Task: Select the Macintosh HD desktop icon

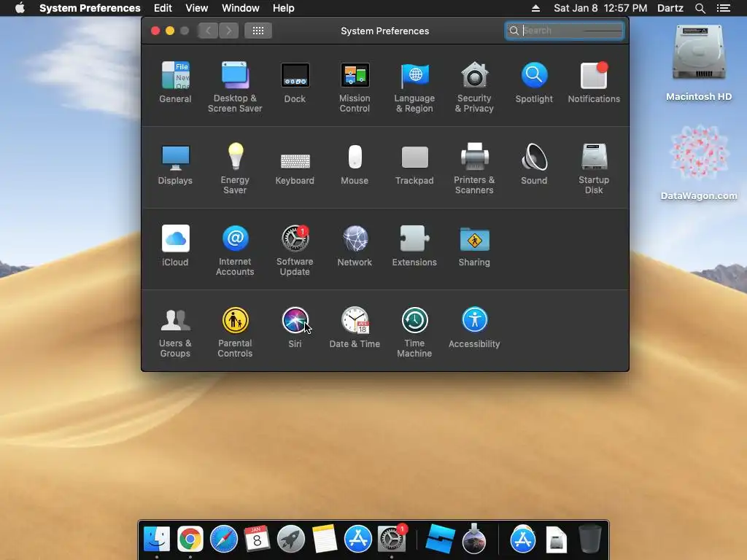Action: pyautogui.click(x=699, y=63)
